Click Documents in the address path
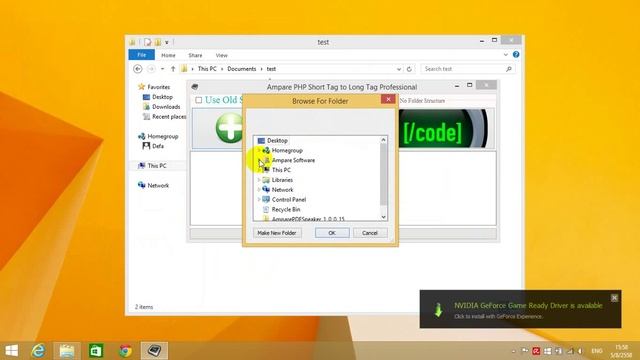The width and height of the screenshot is (640, 360). tap(242, 69)
